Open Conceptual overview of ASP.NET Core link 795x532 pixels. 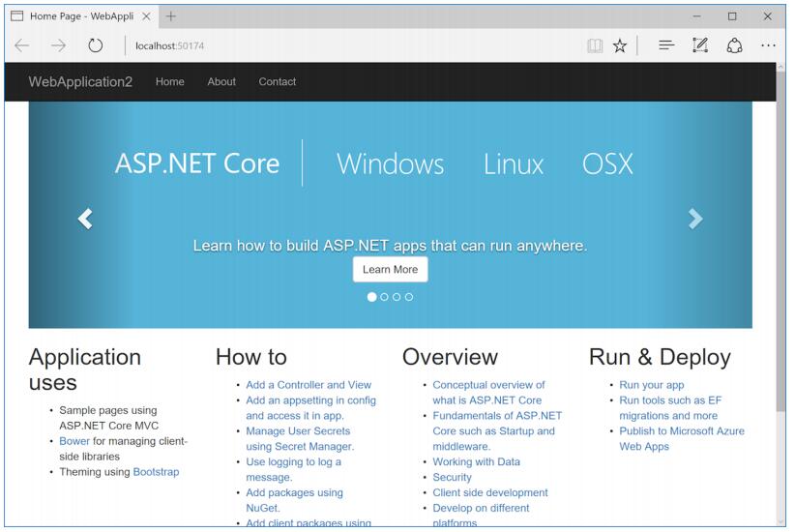click(488, 393)
